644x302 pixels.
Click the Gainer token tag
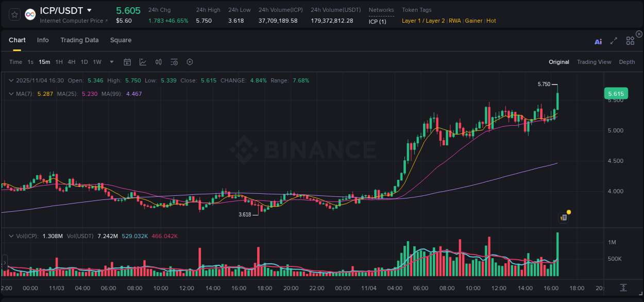473,21
